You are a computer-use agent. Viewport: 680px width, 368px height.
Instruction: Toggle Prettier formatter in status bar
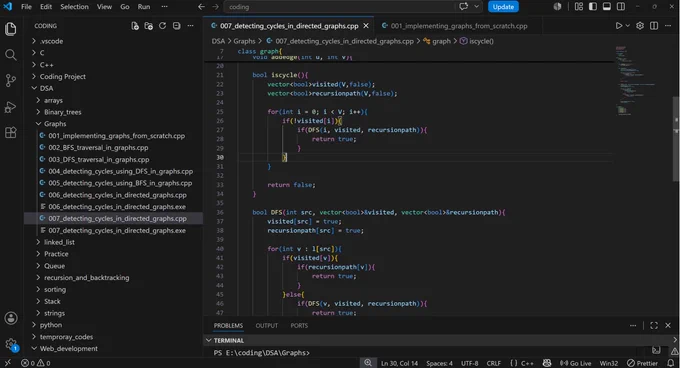click(642, 363)
